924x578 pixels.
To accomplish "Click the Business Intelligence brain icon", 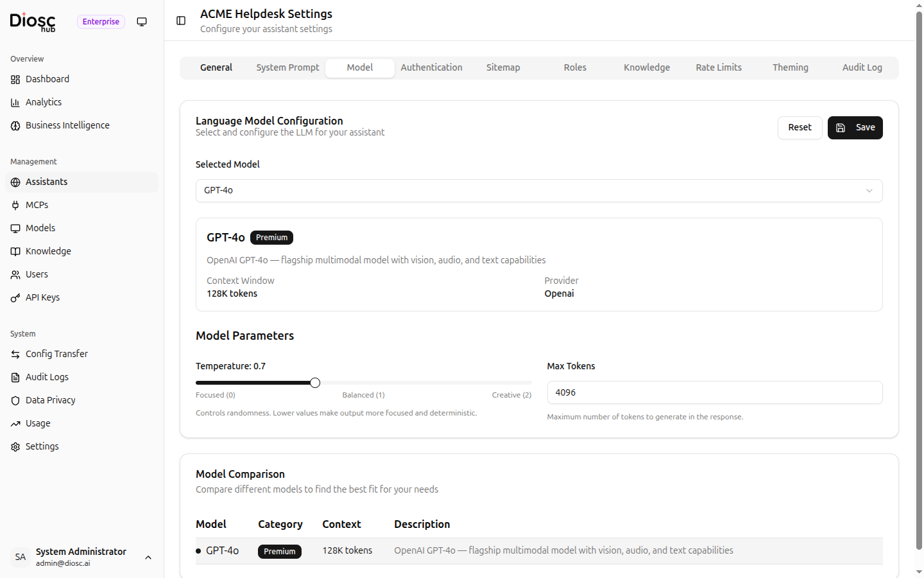I will pyautogui.click(x=15, y=126).
